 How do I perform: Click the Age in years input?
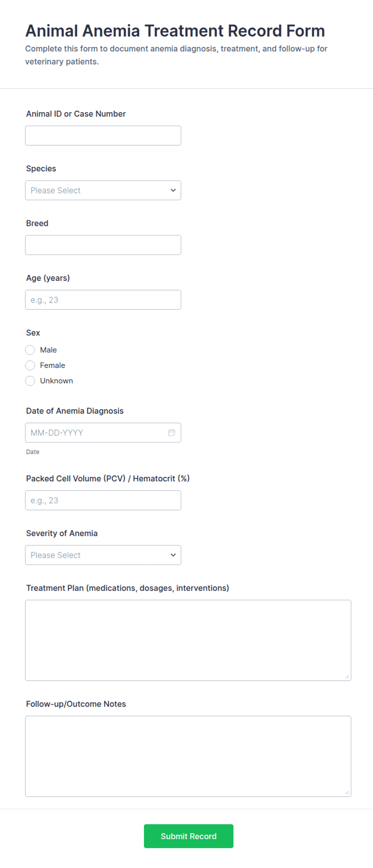tap(103, 299)
